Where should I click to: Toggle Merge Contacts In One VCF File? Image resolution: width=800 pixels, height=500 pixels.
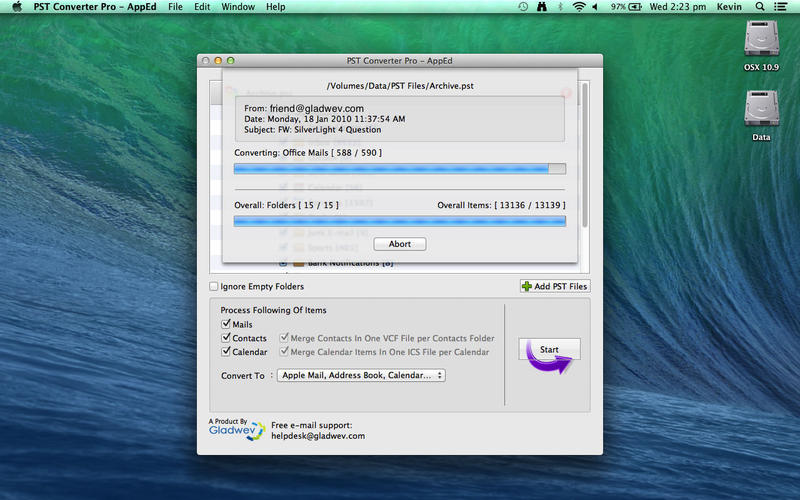284,338
